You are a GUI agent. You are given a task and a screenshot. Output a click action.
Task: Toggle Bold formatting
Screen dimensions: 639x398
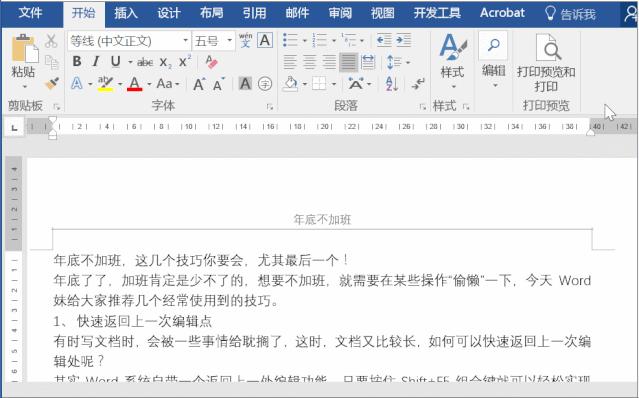(77, 62)
